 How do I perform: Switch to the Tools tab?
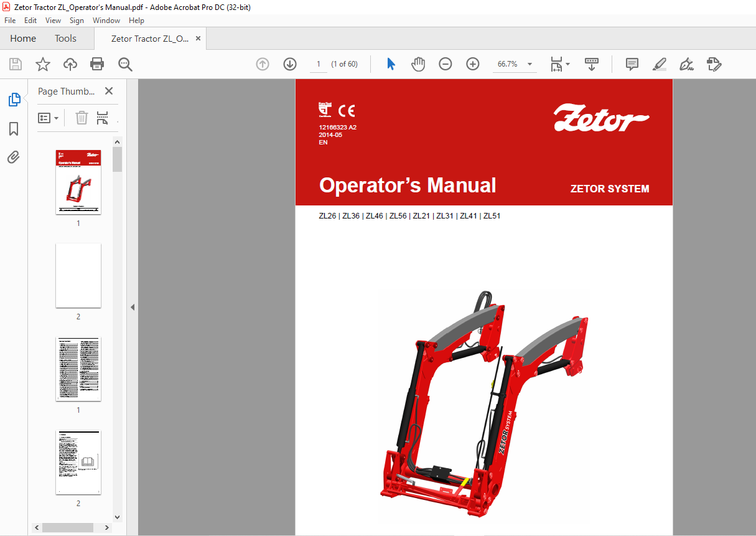coord(65,39)
